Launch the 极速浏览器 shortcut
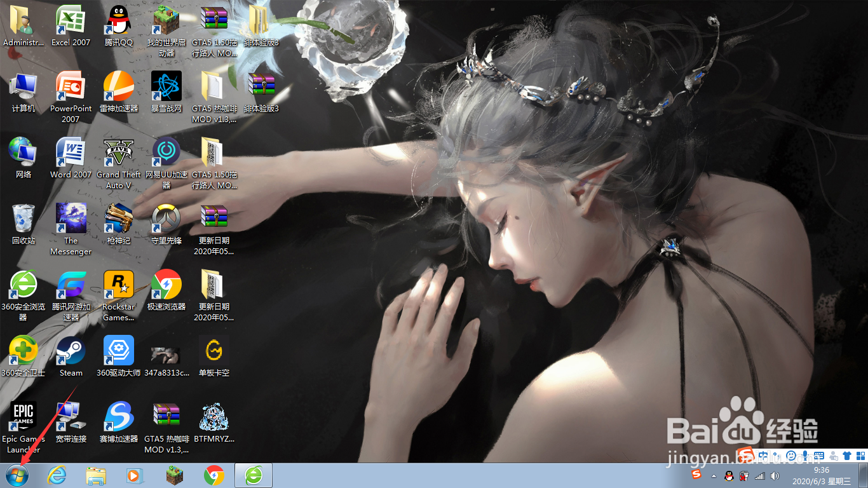The width and height of the screenshot is (868, 488). 166,284
